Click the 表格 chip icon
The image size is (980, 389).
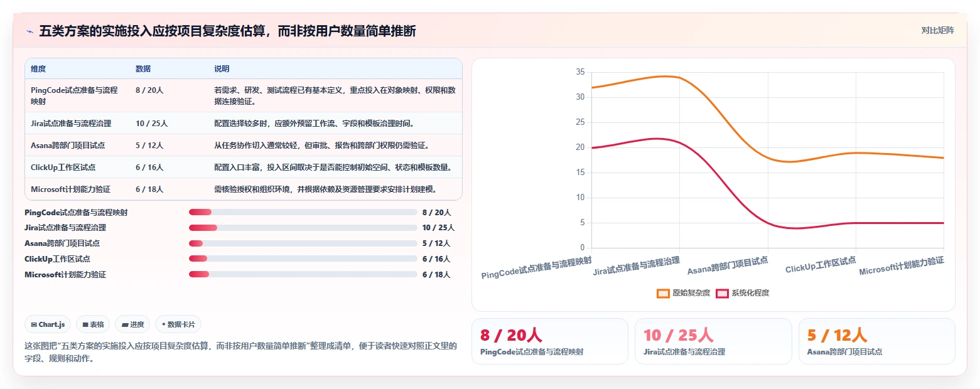click(x=85, y=324)
